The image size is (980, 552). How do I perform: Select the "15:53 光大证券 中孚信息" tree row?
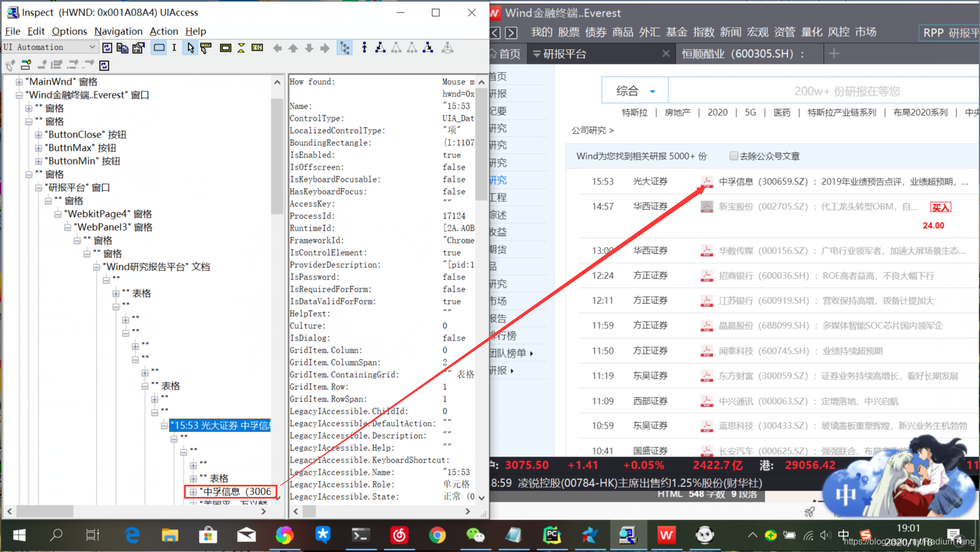(220, 425)
